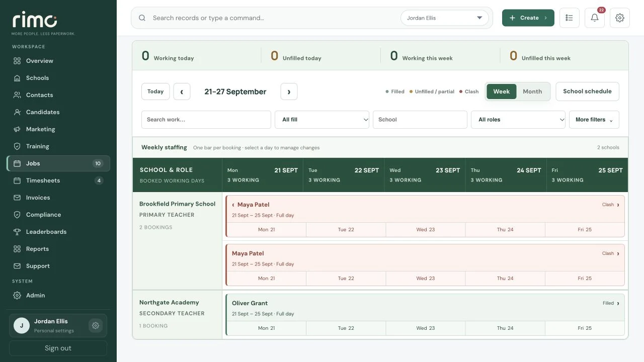Select Wed 23 SEPT column header
This screenshot has height=362, width=644.
click(x=425, y=175)
